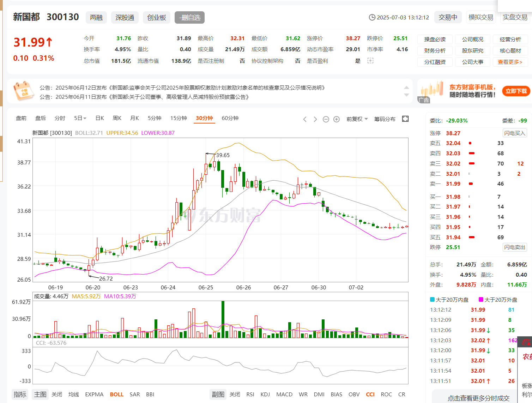This screenshot has width=532, height=403.
Task: Turn off sub chart indicator (副图 关闭)
Action: point(235,395)
